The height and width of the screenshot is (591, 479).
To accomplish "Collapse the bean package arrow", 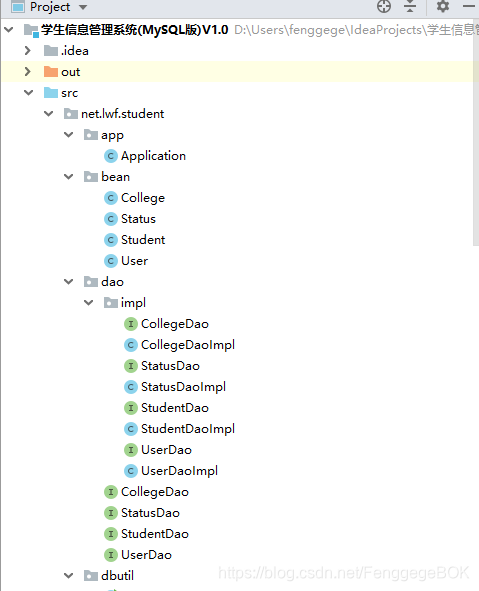I will 69,177.
